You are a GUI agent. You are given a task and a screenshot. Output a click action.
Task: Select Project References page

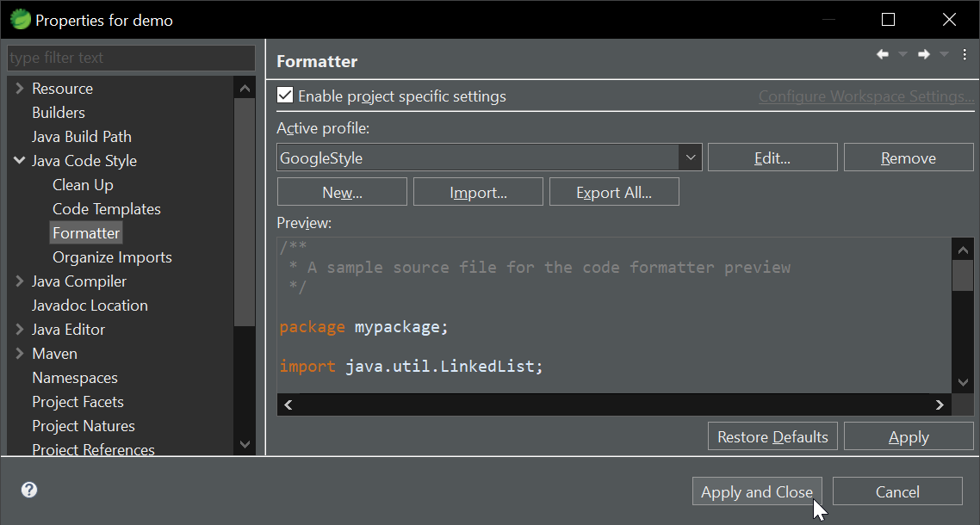point(93,449)
